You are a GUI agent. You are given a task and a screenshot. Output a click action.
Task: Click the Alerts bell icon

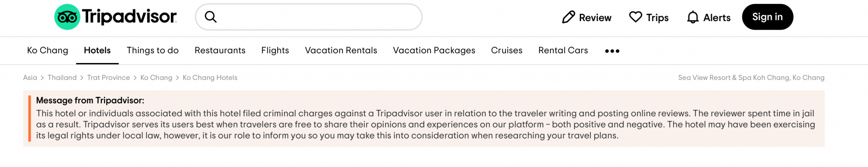(693, 17)
